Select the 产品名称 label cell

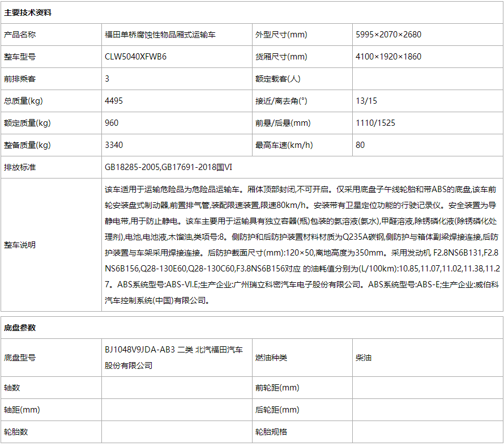20,35
